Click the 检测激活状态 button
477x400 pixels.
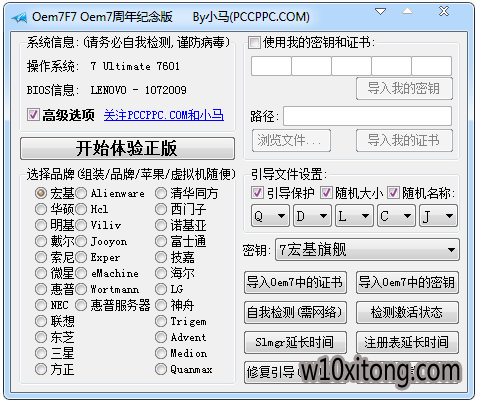pos(407,313)
